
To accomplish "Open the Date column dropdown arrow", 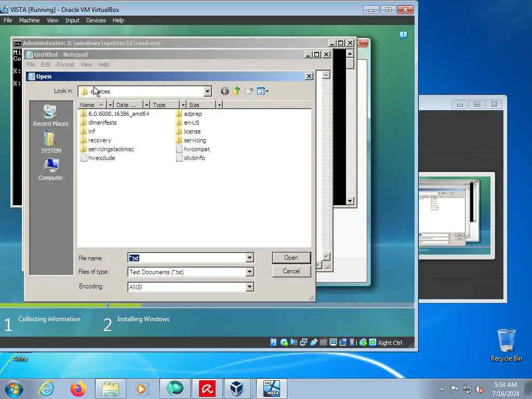I will coord(147,105).
